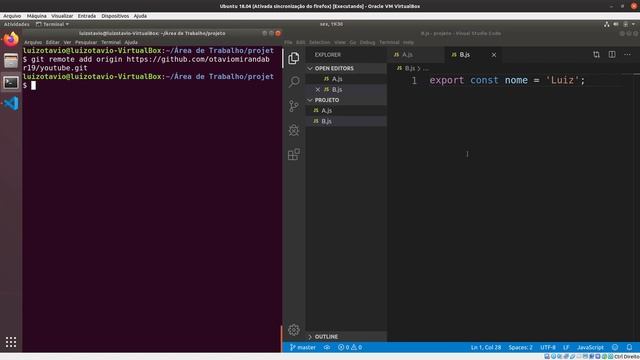
Task: Open the Search view in VS Code
Action: [x=293, y=82]
